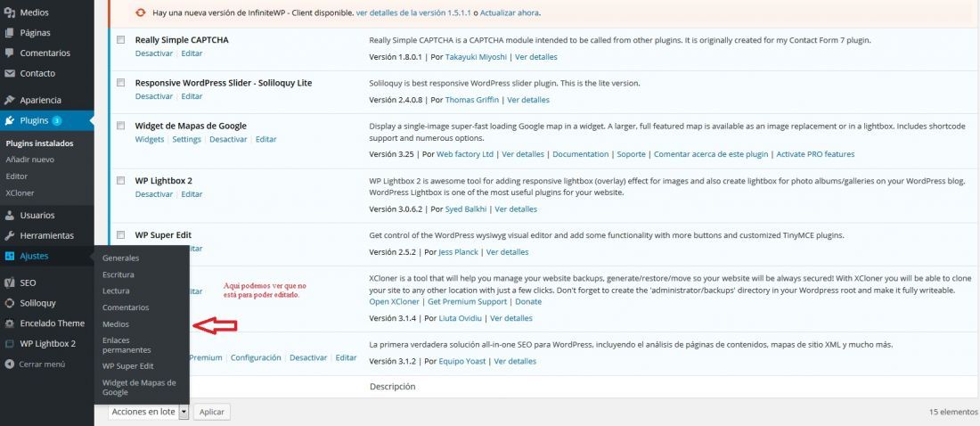Click Get Premium Support link
This screenshot has height=426, width=980.
click(467, 301)
